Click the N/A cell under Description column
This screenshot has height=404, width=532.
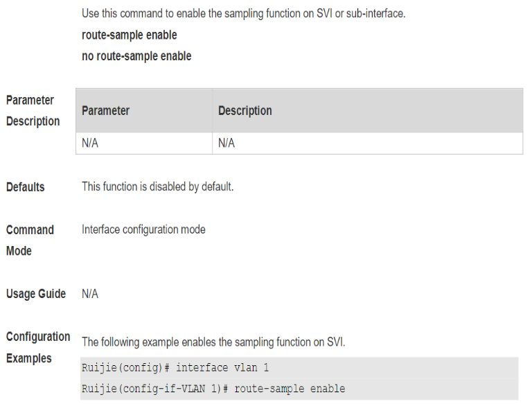[x=367, y=143]
